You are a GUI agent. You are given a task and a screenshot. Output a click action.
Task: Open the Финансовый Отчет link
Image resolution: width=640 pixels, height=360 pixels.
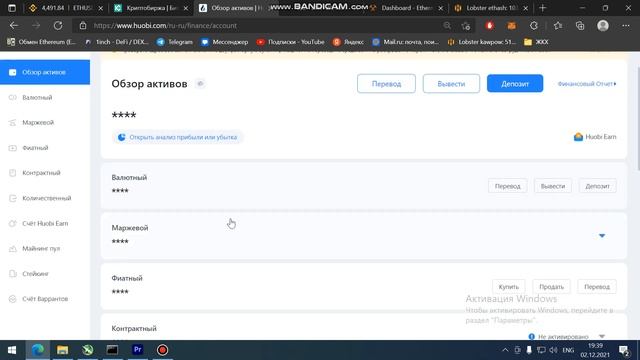pos(587,84)
